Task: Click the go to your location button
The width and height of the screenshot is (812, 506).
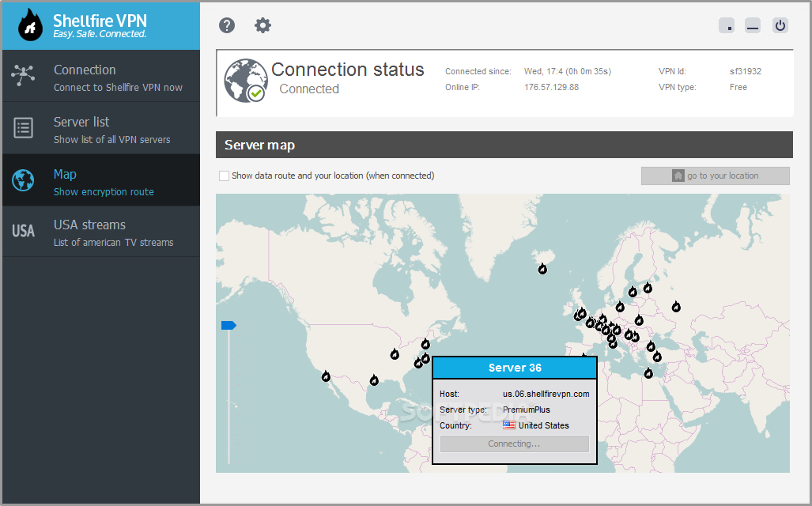Action: click(716, 176)
